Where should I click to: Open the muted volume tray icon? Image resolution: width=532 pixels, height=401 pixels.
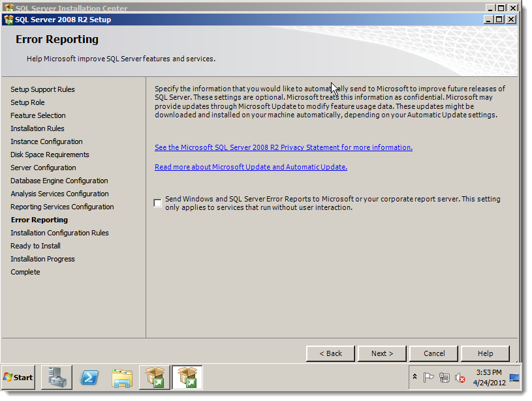coord(460,377)
